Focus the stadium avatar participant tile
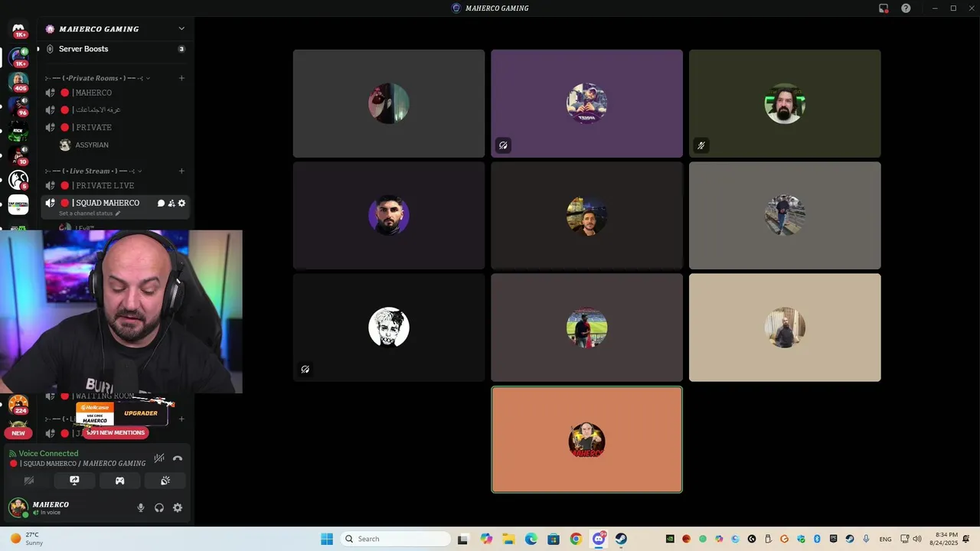The image size is (980, 551). [x=586, y=328]
